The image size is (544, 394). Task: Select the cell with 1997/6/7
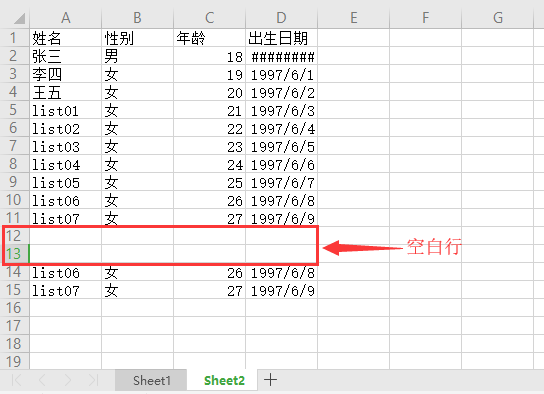pos(281,182)
